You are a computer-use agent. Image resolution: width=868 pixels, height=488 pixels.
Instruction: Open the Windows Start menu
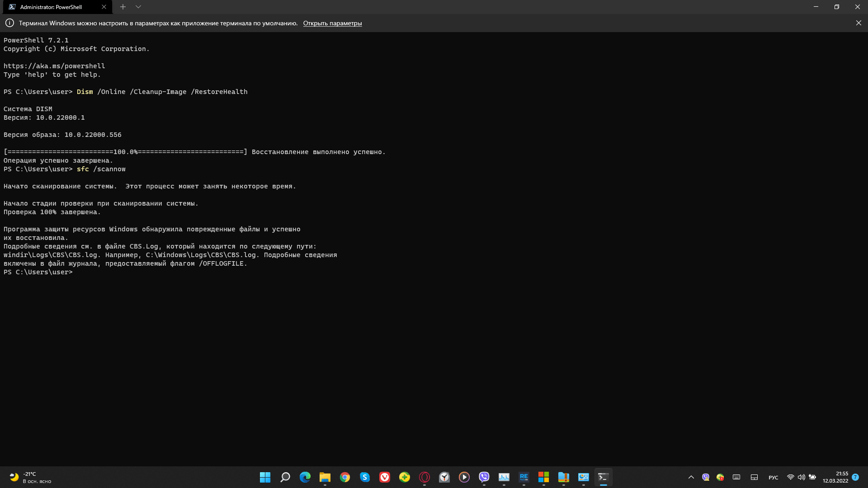tap(265, 477)
